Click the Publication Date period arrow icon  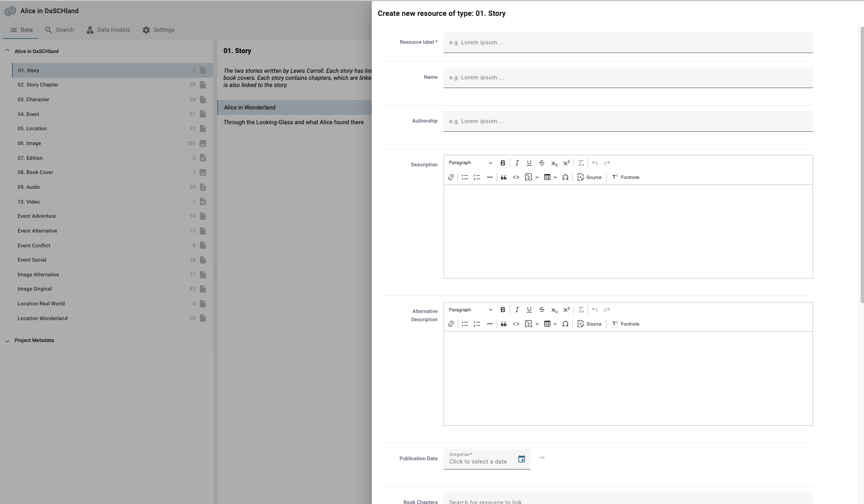[x=541, y=457]
